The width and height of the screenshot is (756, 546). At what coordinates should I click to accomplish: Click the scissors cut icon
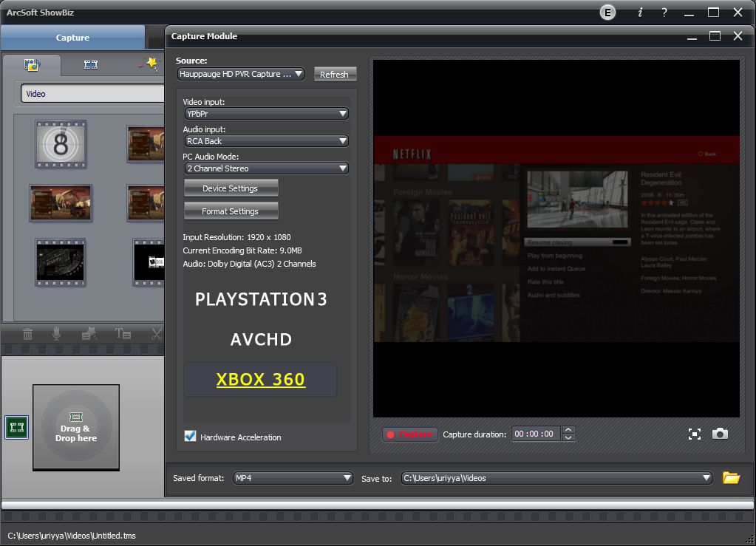coord(157,333)
